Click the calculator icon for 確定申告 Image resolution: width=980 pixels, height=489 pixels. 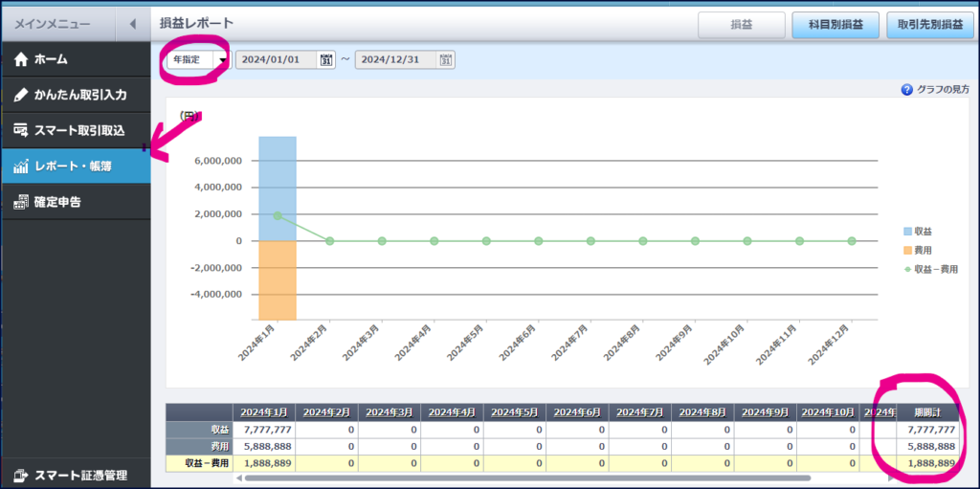[21, 202]
